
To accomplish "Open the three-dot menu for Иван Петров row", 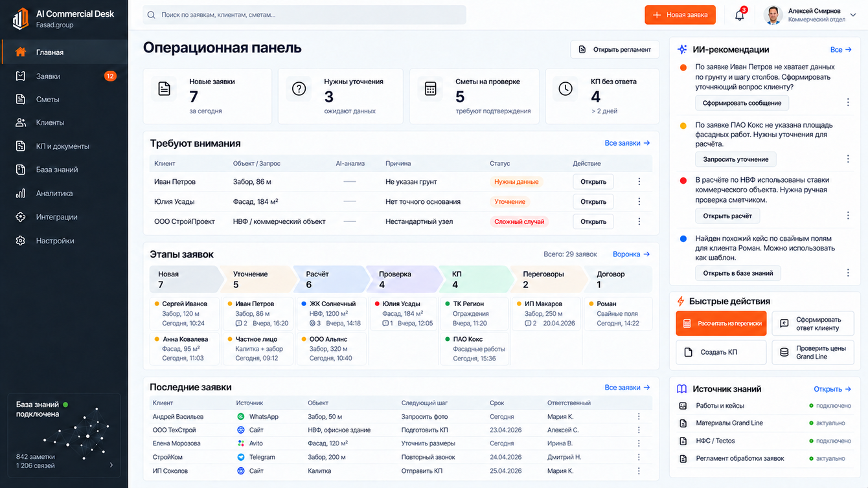I will point(639,182).
